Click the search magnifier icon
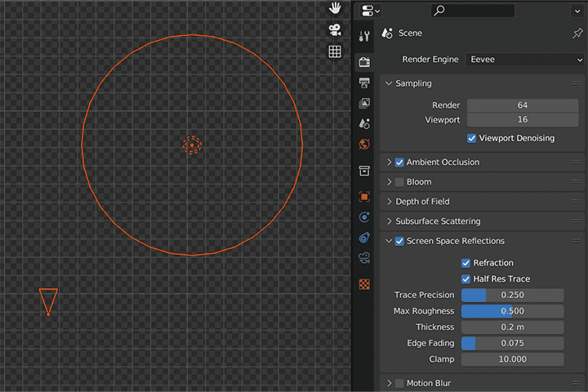The image size is (588, 392). tap(439, 11)
